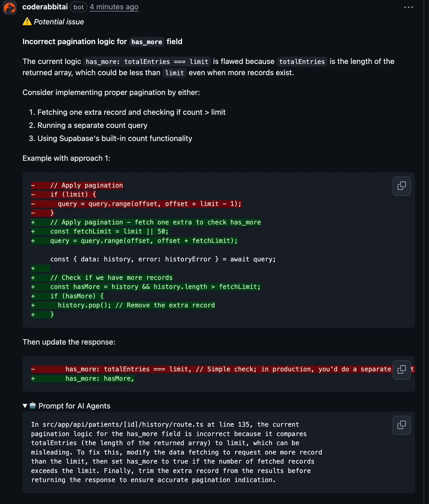Image resolution: width=429 pixels, height=504 pixels.
Task: Click the Prompt for AI Agents summary label
Action: click(x=74, y=406)
